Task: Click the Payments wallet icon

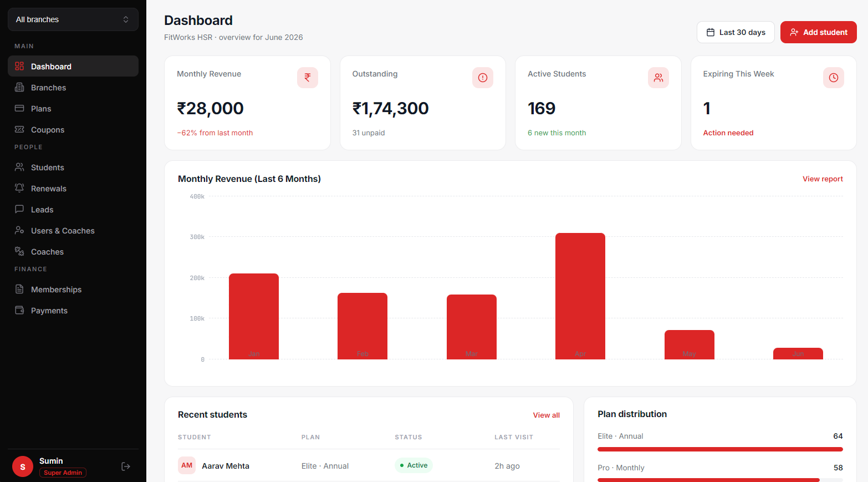Action: (x=19, y=310)
